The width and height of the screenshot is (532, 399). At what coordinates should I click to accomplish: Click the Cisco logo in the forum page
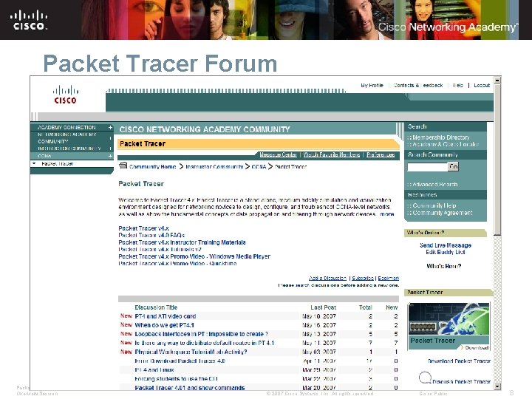point(66,95)
